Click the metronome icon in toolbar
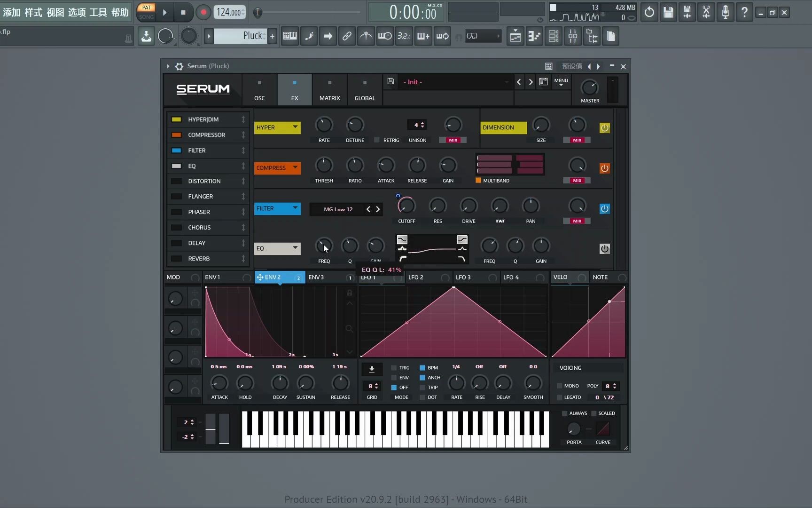The width and height of the screenshot is (812, 508). (366, 36)
